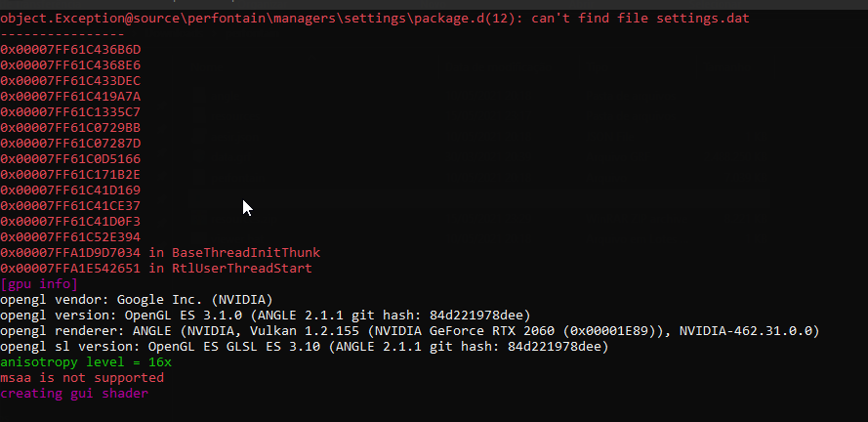868x422 pixels.
Task: Click the RtlUserThreadStart stack frame text
Action: pyautogui.click(x=242, y=269)
